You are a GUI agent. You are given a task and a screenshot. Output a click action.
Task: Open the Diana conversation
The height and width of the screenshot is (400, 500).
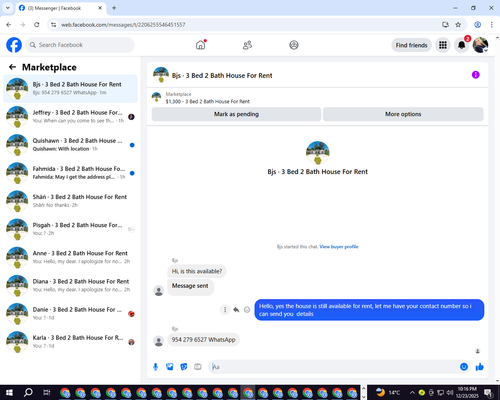click(70, 286)
